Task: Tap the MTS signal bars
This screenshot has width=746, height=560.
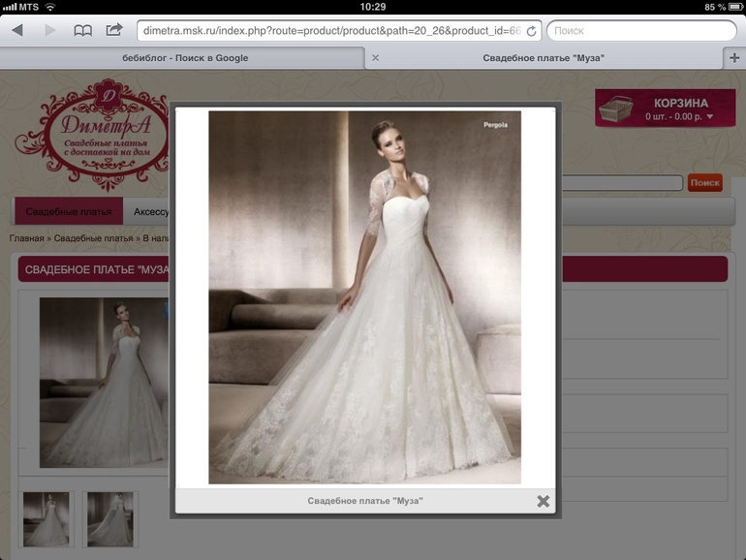Action: click(9, 7)
